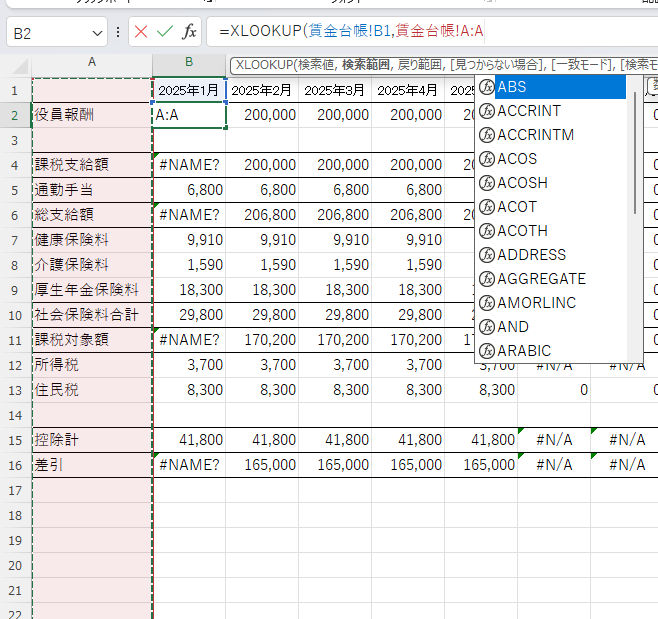The image size is (658, 619).
Task: Click cell B1 showing 2025年1月
Action: [189, 90]
